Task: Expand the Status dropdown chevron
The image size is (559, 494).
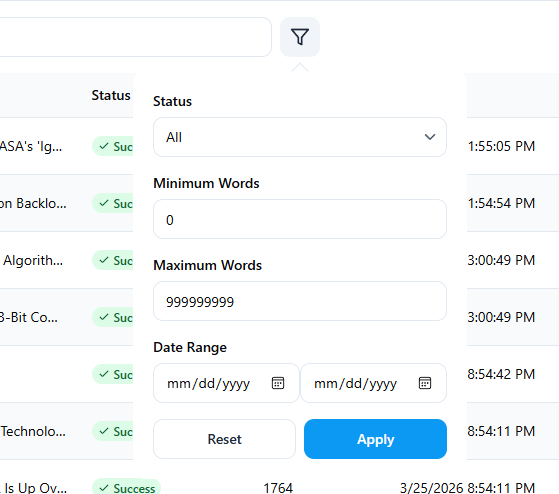Action: (x=430, y=137)
